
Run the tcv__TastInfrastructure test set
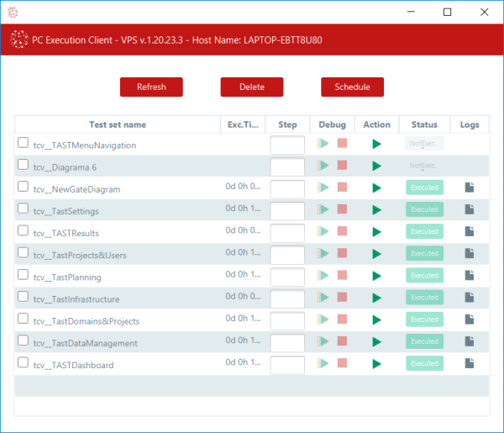pos(376,298)
